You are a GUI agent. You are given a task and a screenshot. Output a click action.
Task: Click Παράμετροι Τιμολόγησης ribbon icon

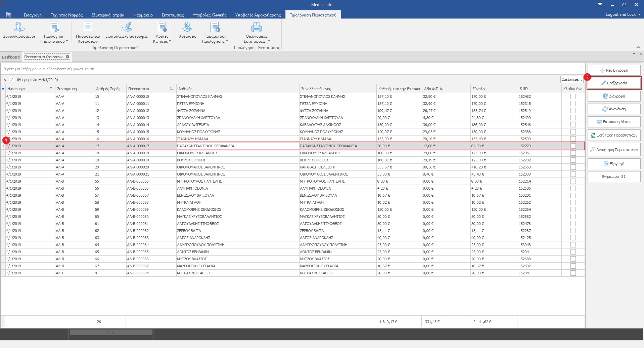tap(215, 28)
